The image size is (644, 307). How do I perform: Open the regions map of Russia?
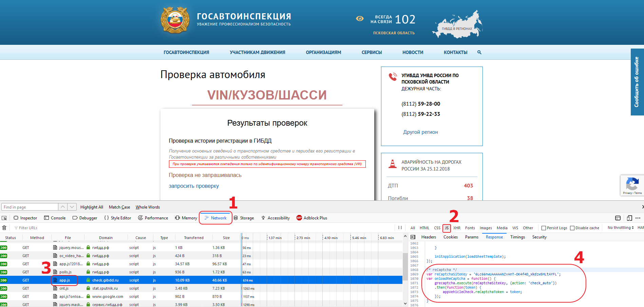(x=457, y=24)
